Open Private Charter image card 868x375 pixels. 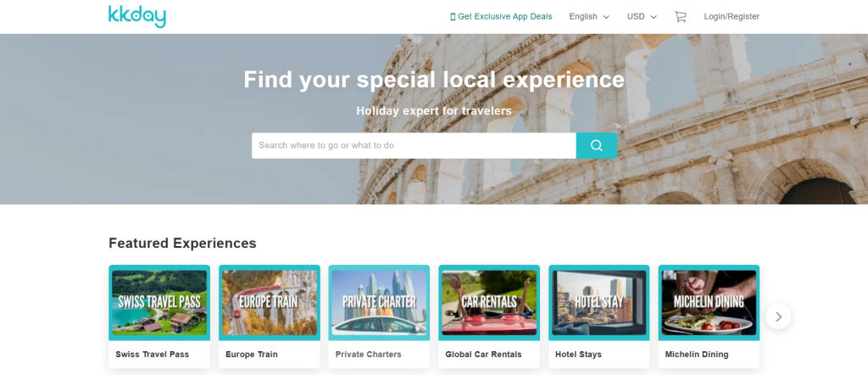click(x=379, y=302)
